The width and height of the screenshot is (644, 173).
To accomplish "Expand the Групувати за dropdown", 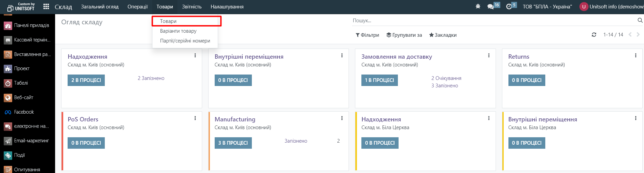I will tap(404, 35).
